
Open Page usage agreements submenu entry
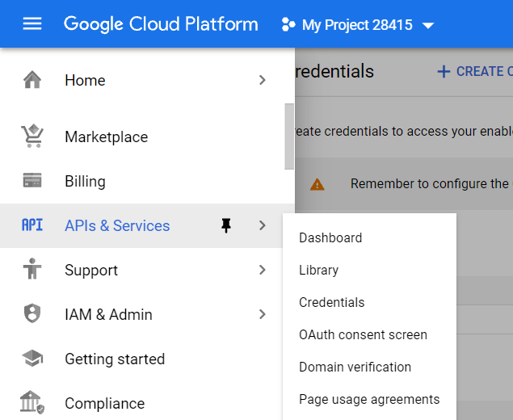(x=369, y=399)
